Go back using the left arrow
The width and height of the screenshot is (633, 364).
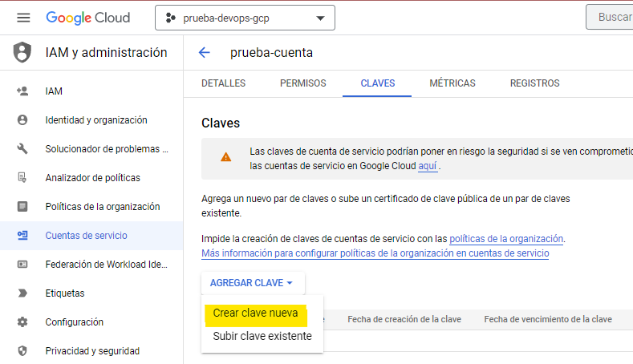click(205, 53)
